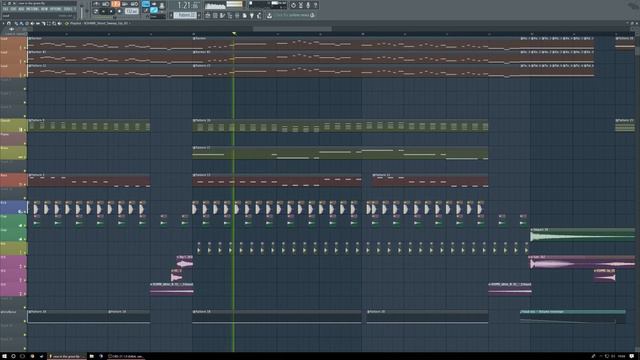Click the last icon in the shortcut toolbar row

pyautogui.click(x=259, y=16)
